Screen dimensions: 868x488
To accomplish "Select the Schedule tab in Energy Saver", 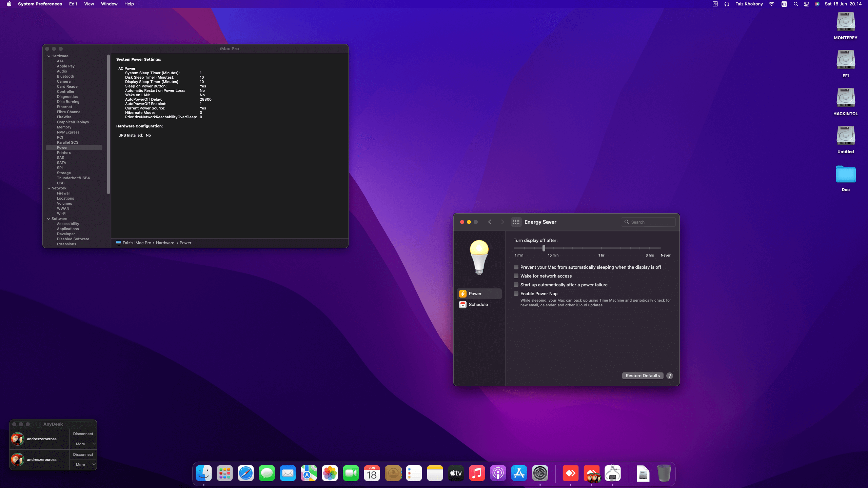I will pyautogui.click(x=478, y=304).
